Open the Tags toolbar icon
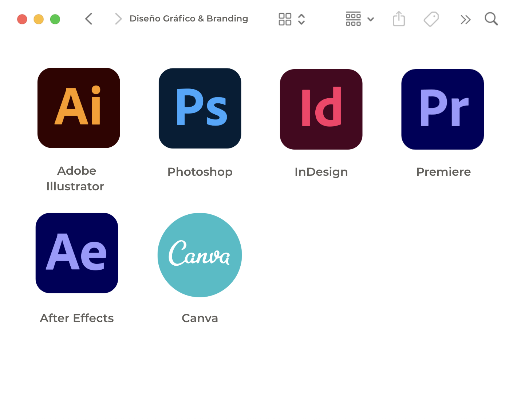This screenshot has width=509, height=420. (x=431, y=19)
